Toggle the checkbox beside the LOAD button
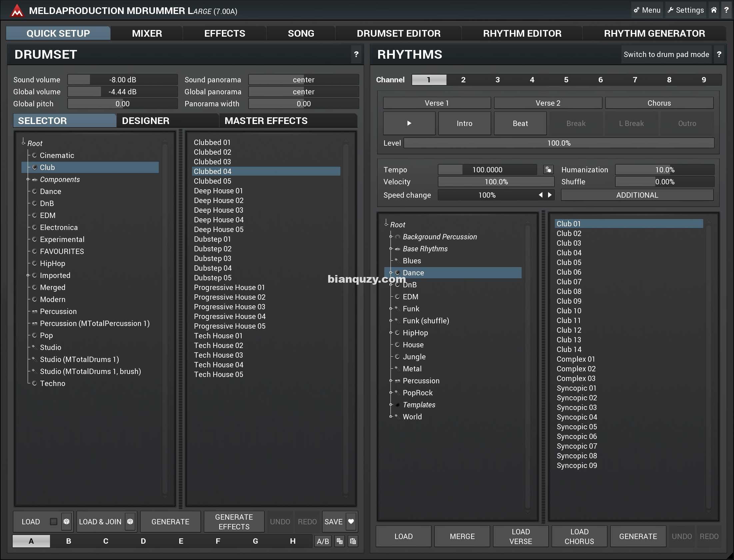 pyautogui.click(x=54, y=522)
